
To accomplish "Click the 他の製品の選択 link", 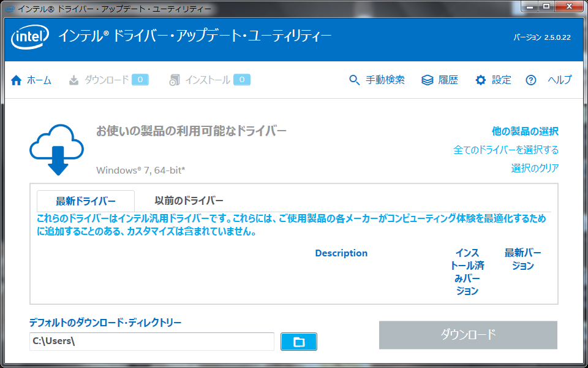I will point(525,131).
